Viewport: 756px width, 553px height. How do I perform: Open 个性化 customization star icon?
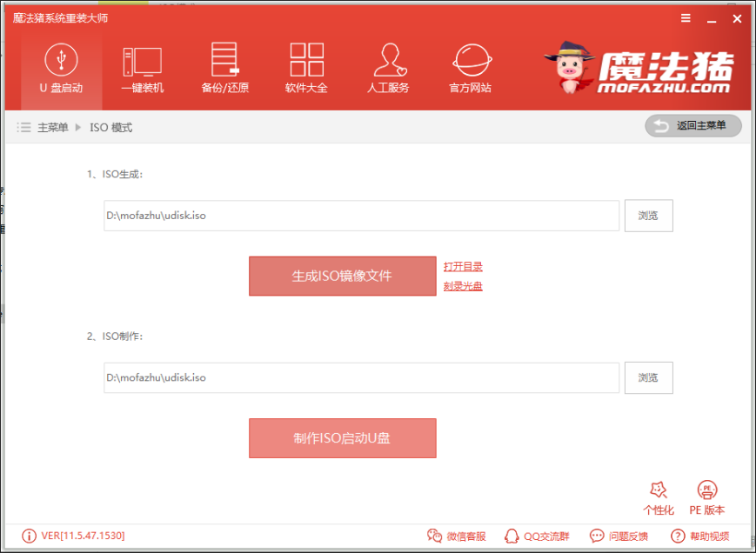pos(659,498)
